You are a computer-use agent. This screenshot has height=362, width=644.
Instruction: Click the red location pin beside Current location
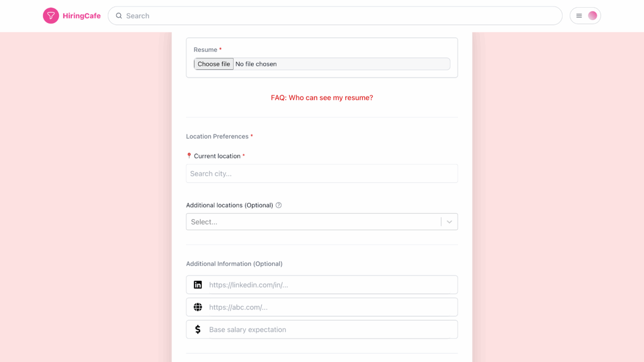pyautogui.click(x=189, y=155)
